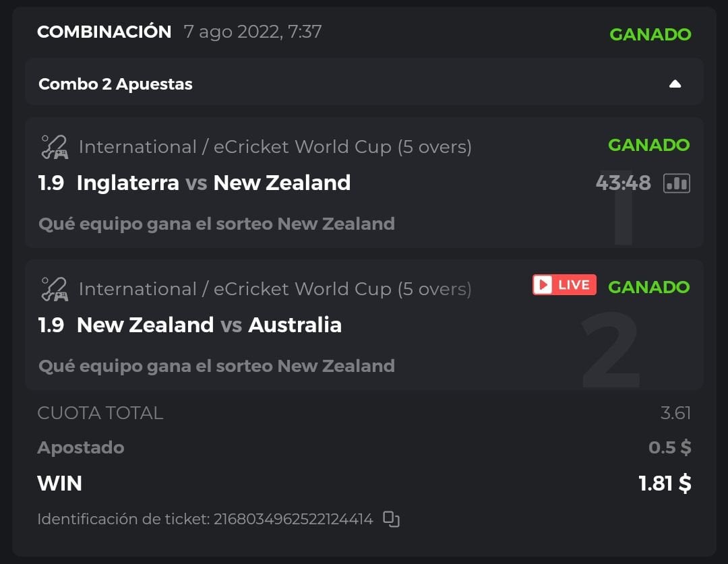Click the Apostado amount 0.5 $
728x564 pixels.
[x=669, y=447]
